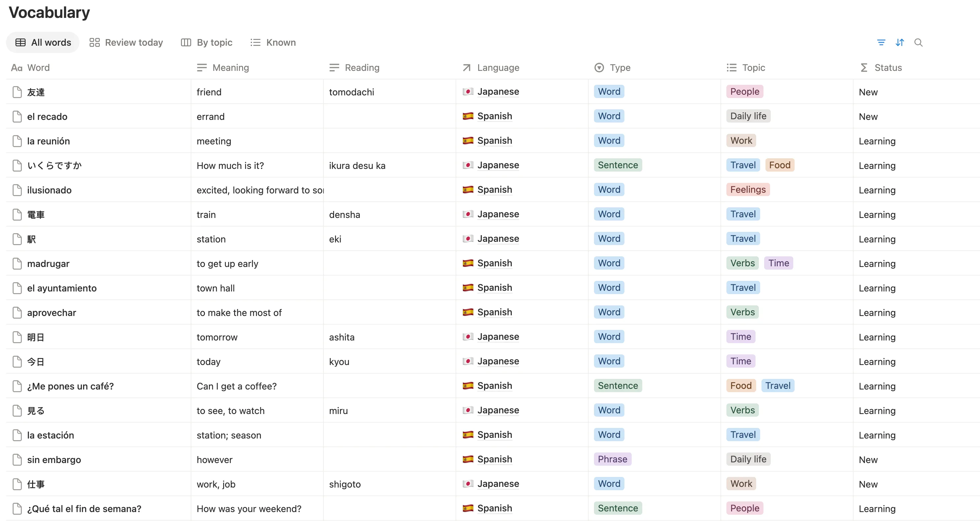Screen dimensions: 980x521
Task: Click the Food tag in ¿Me pones un café? row
Action: (741, 386)
